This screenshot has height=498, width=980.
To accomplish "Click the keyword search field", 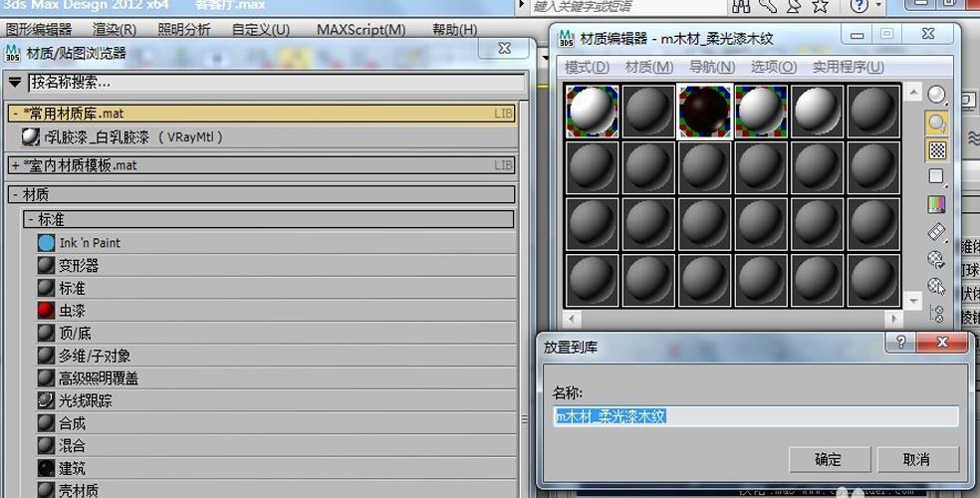I will click(x=627, y=7).
